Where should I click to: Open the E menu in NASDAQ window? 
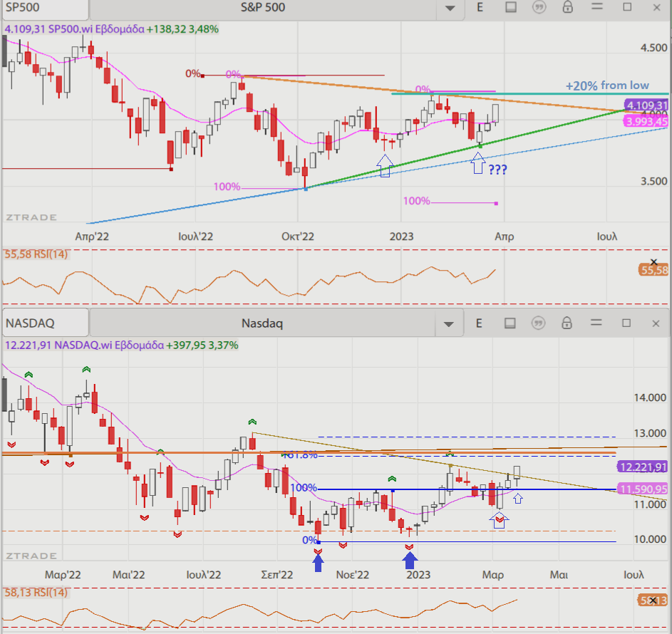pos(479,323)
